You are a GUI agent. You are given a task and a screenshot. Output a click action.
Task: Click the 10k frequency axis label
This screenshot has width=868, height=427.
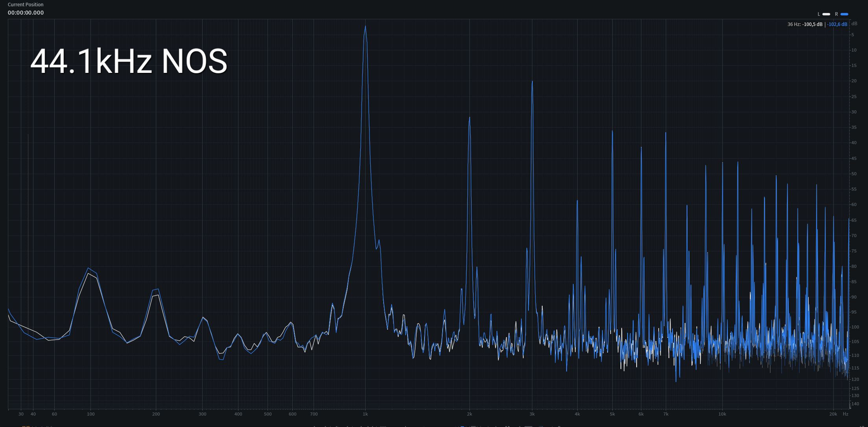[722, 414]
